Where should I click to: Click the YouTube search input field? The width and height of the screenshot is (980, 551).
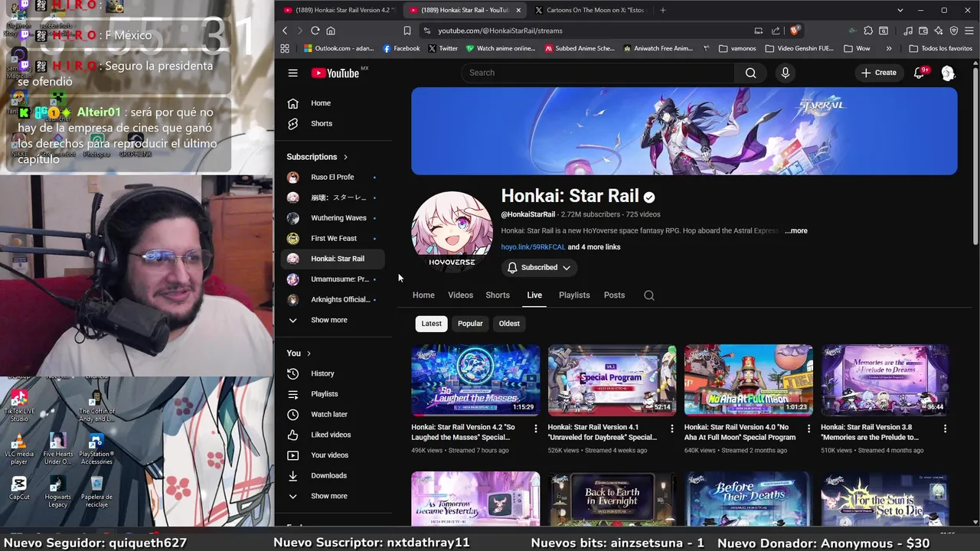tap(597, 73)
